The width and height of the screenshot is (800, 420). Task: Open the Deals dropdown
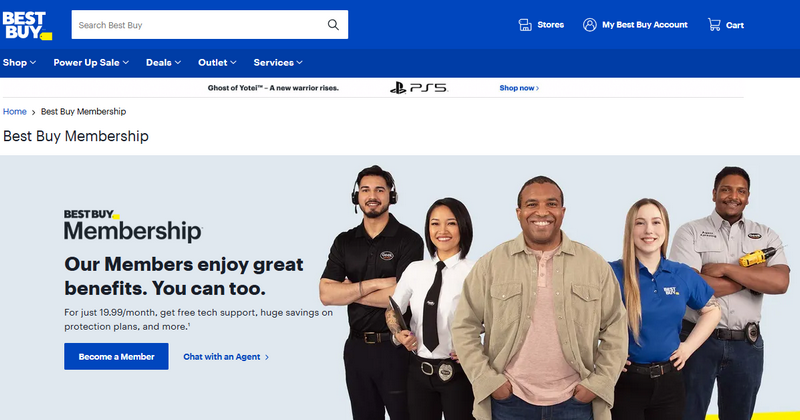point(163,62)
